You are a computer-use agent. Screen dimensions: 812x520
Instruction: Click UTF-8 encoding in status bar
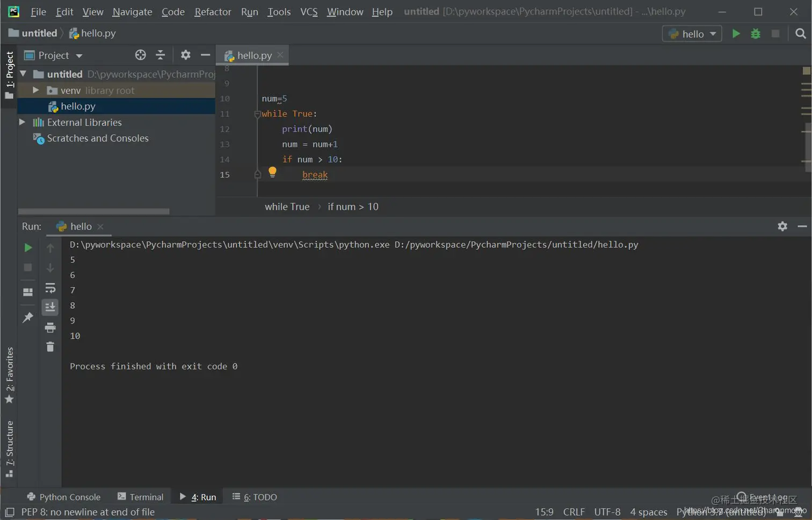(607, 512)
